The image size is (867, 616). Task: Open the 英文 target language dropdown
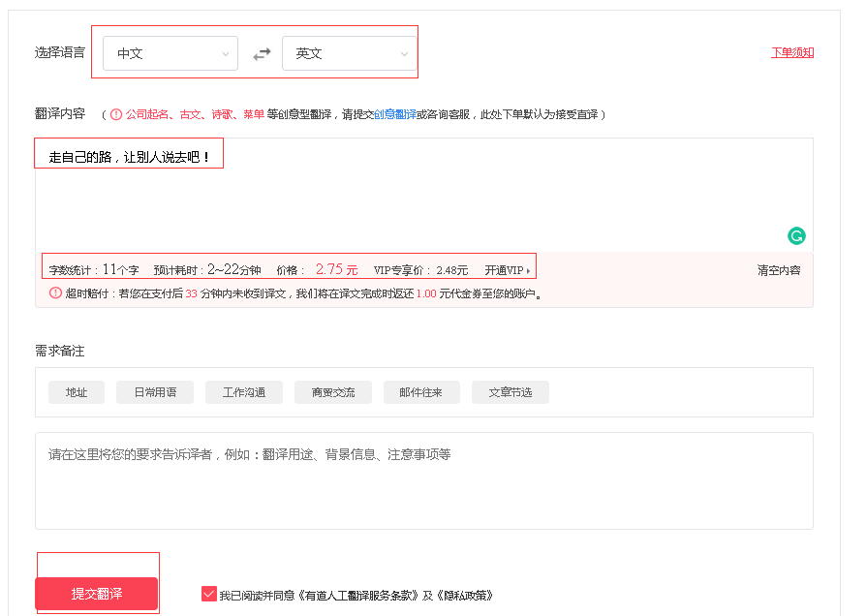pyautogui.click(x=349, y=53)
